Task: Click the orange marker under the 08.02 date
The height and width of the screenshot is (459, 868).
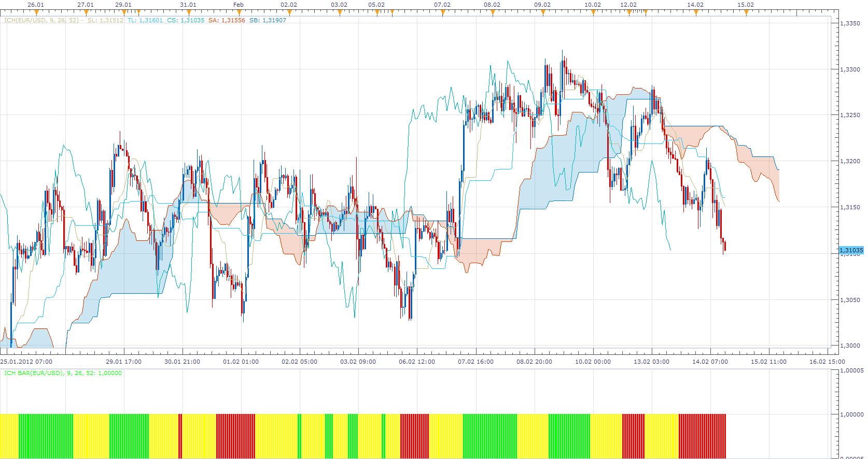Action: 493,12
